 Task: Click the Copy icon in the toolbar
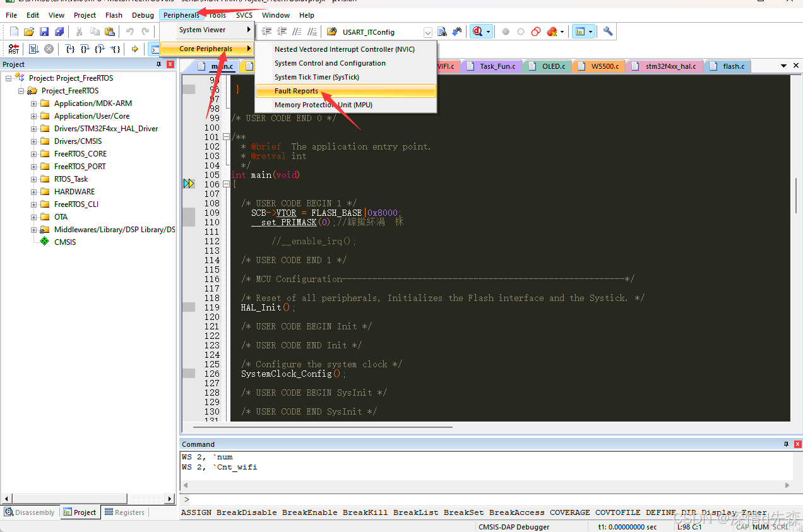(x=95, y=32)
